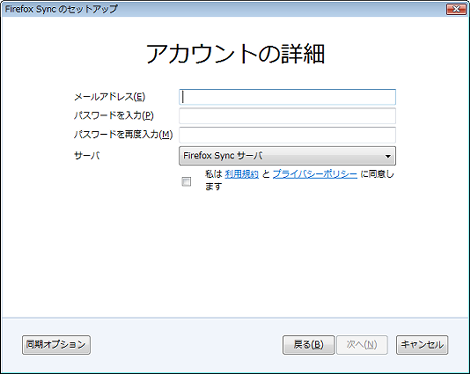Open the Firefox Sync サーバ dropdown
Screen dimensions: 470x374
[287, 156]
